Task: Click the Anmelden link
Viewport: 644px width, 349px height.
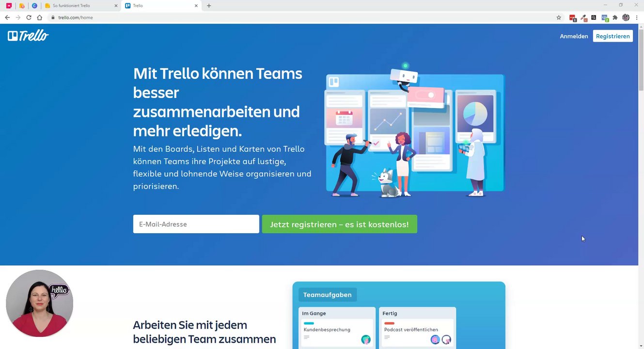Action: [574, 36]
